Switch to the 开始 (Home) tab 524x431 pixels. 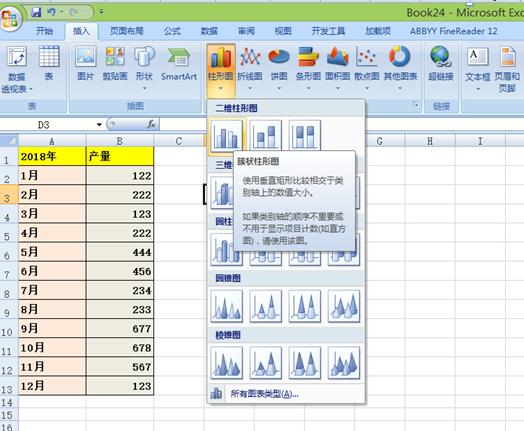pos(44,31)
